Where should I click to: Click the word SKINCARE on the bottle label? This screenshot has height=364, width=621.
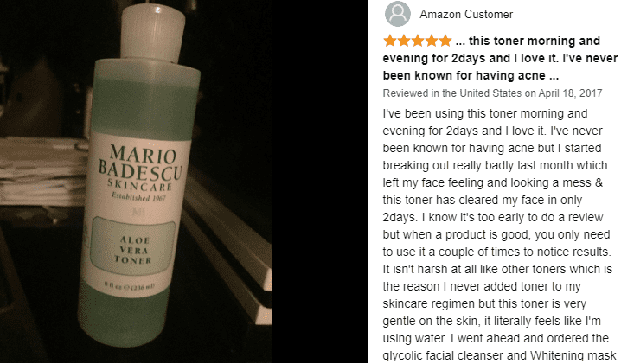140,185
